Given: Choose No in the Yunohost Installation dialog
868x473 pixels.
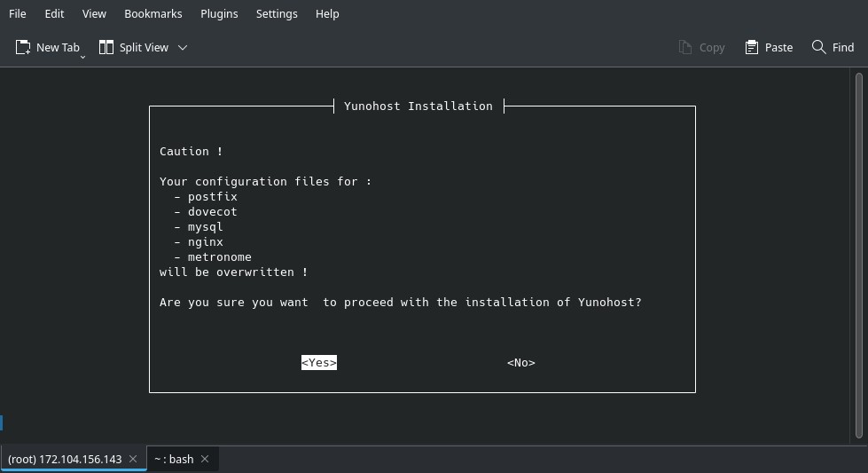Looking at the screenshot, I should point(520,362).
